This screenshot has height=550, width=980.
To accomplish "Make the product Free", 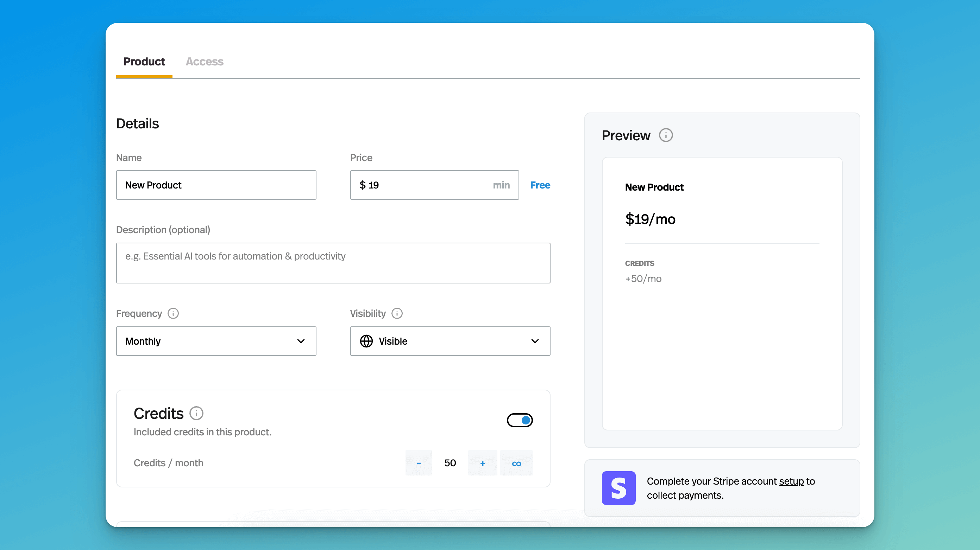I will 540,185.
